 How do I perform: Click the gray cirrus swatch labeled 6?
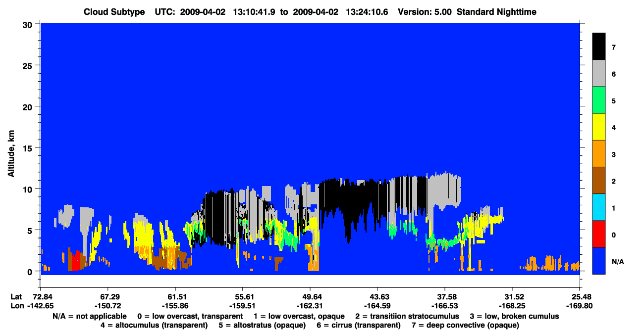[x=599, y=73]
